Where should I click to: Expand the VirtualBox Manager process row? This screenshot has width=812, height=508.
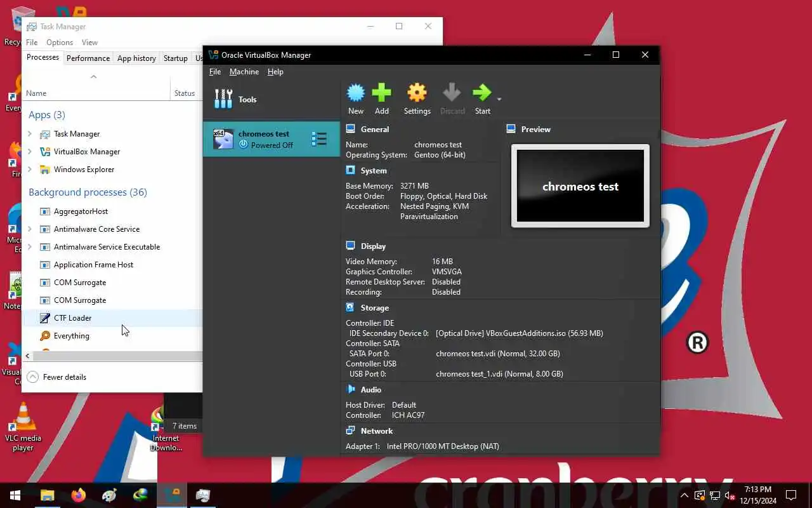point(30,152)
